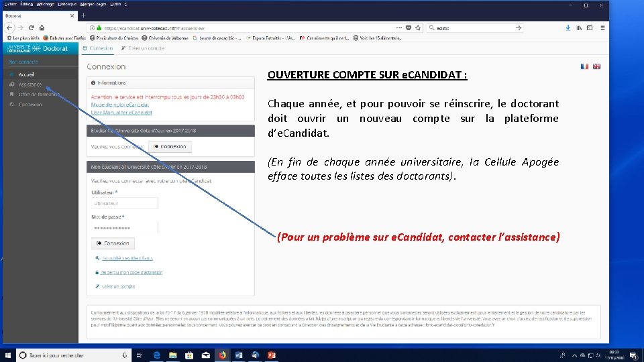The width and height of the screenshot is (644, 362).
Task: Click Connexion button for university students
Action: (170, 147)
